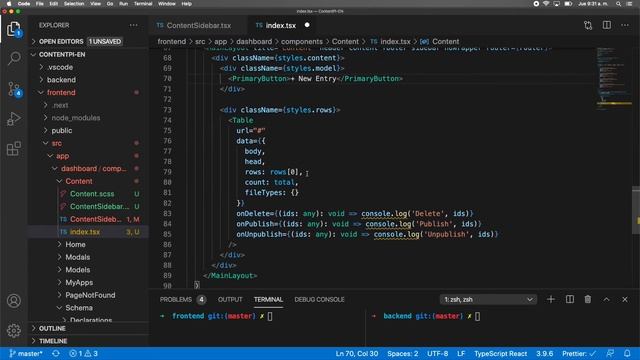The height and width of the screenshot is (360, 640).
Task: Collapse the frontend folder
Action: point(61,92)
